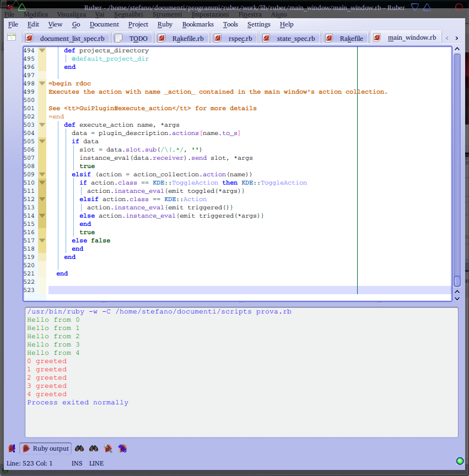The height and width of the screenshot is (476, 469).
Task: Click the Ruby icon on rspec.rb tab
Action: click(x=218, y=38)
